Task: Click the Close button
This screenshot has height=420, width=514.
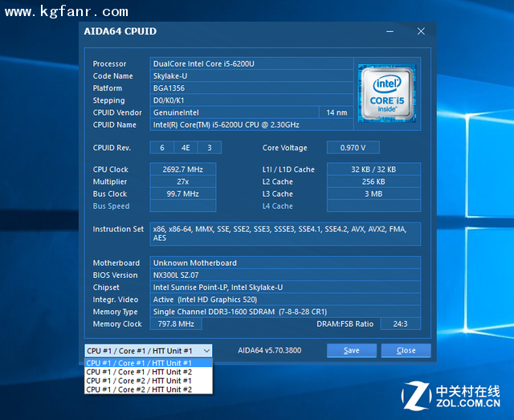Action: point(406,350)
